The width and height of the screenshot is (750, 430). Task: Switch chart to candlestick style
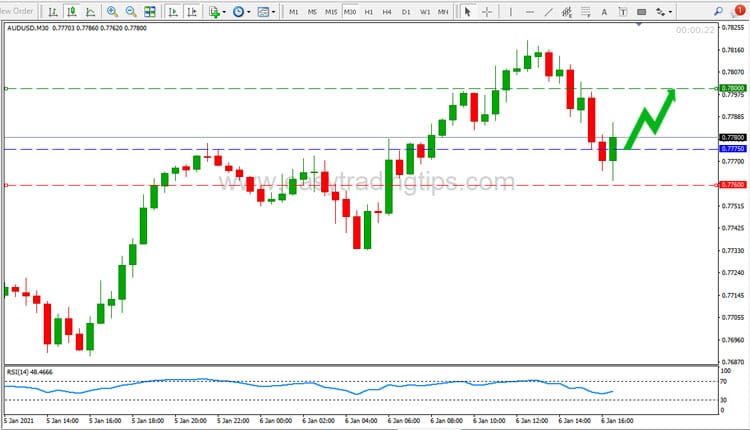(72, 12)
